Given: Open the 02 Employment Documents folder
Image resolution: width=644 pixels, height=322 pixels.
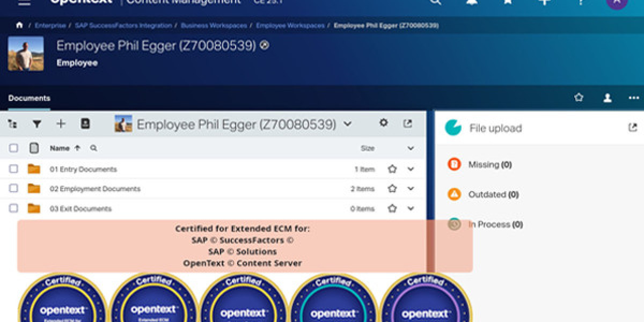Looking at the screenshot, I should point(95,189).
